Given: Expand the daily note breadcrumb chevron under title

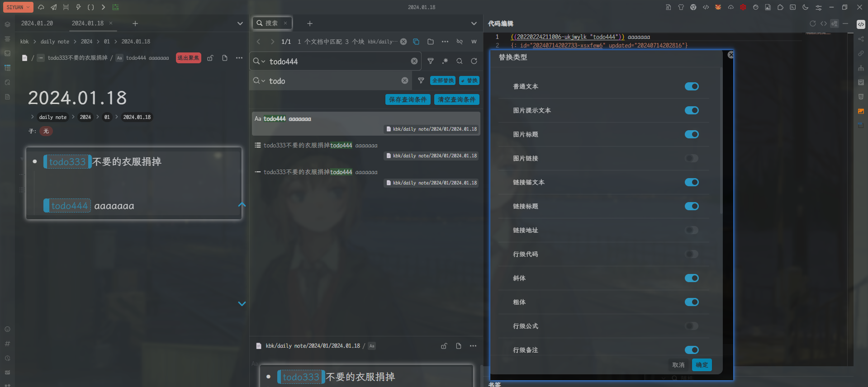Looking at the screenshot, I should pos(33,117).
